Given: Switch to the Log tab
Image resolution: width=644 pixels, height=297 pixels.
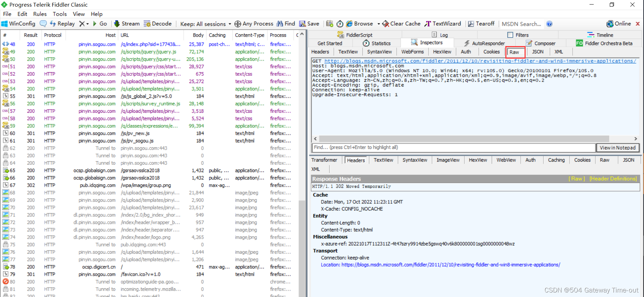Looking at the screenshot, I should 440,35.
